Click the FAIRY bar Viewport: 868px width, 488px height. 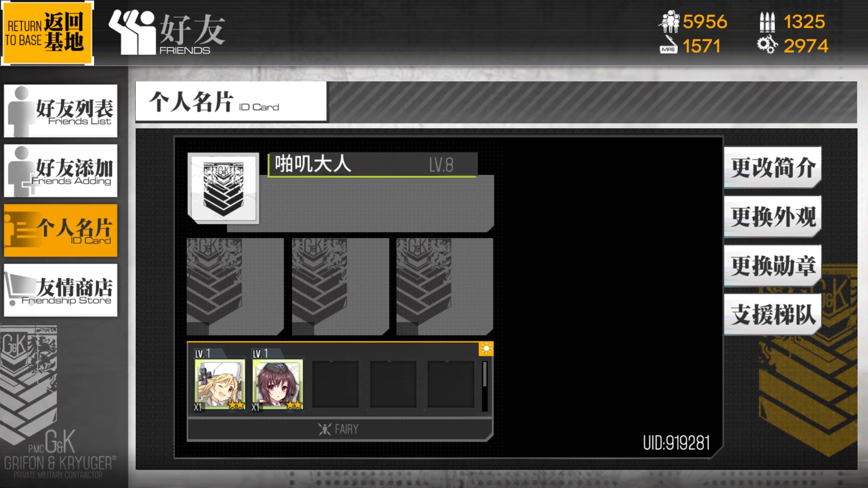[339, 429]
